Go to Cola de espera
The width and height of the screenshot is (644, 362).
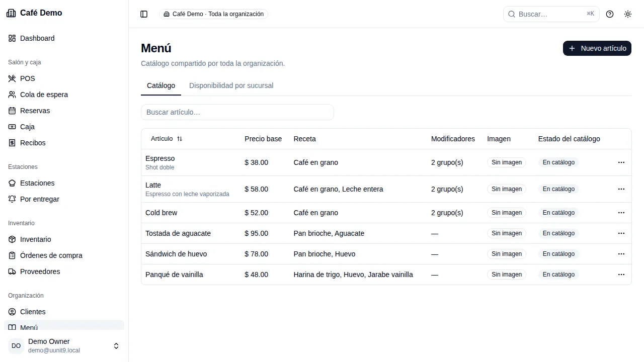coord(64,95)
